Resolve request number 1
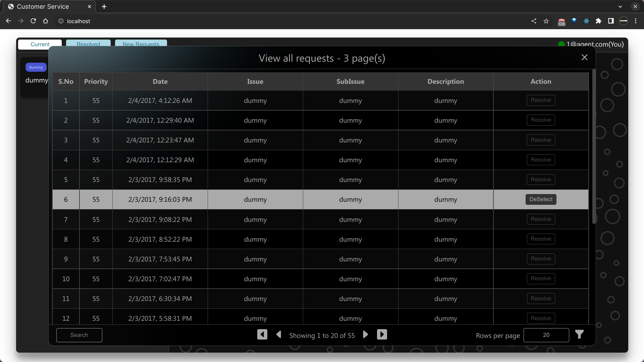 pyautogui.click(x=541, y=100)
